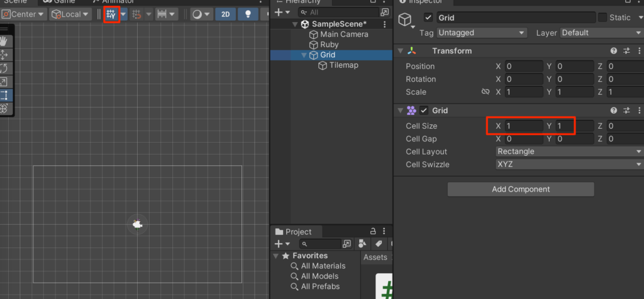The height and width of the screenshot is (299, 644).
Task: Click the Cell Size X field
Action: pyautogui.click(x=524, y=126)
